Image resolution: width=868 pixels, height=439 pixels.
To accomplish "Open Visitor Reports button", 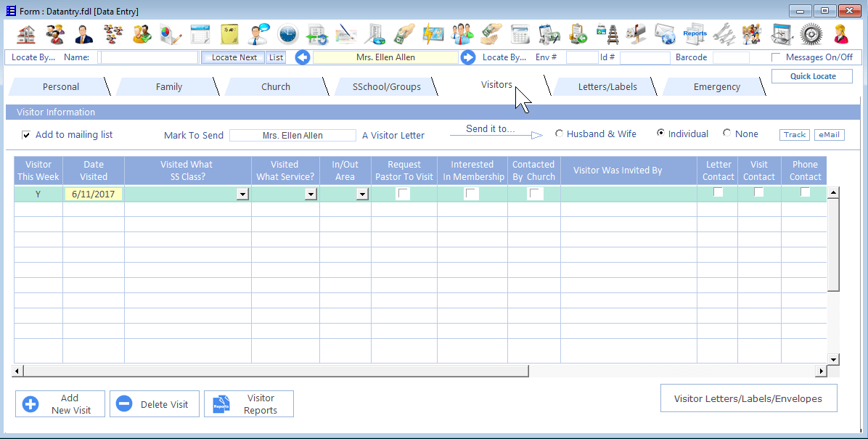I will point(249,404).
